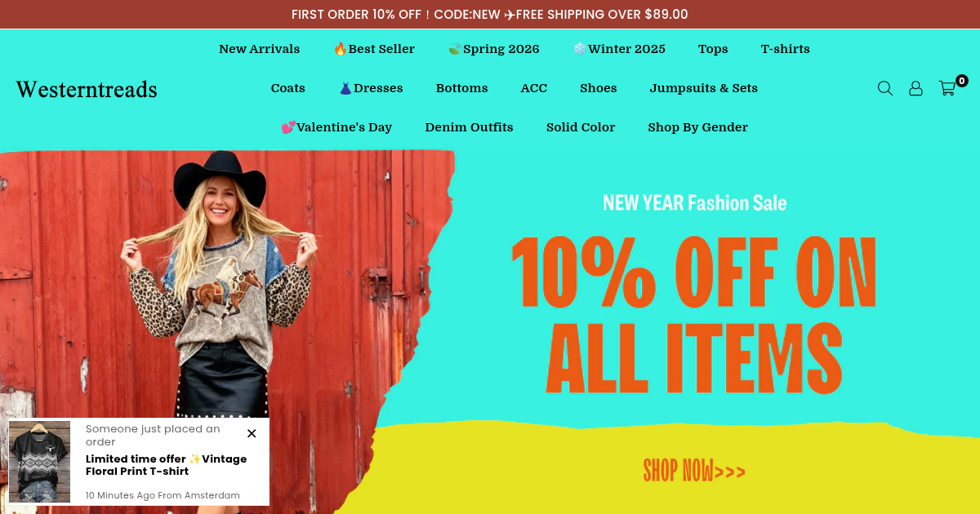Image resolution: width=980 pixels, height=514 pixels.
Task: Open the shopping cart icon
Action: (x=947, y=88)
